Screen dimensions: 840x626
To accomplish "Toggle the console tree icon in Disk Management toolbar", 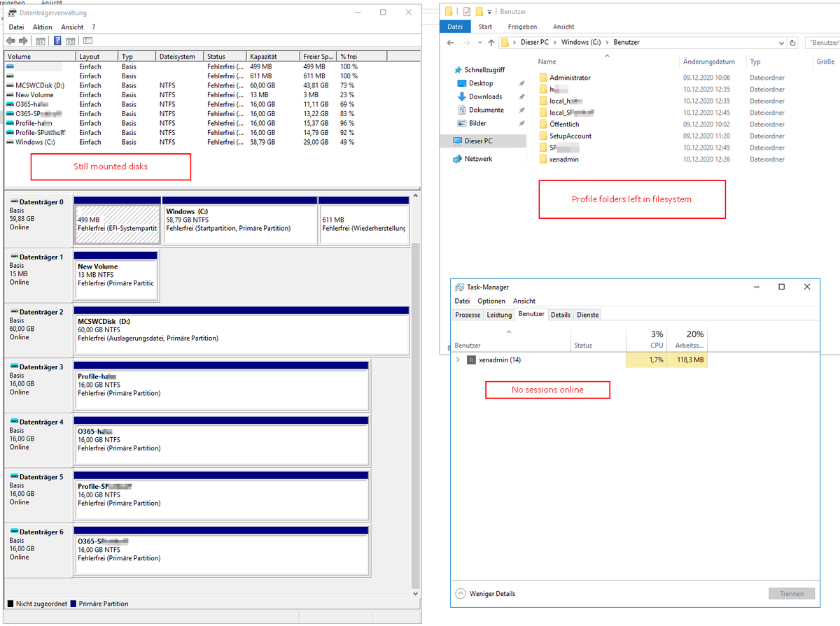I will [x=41, y=39].
